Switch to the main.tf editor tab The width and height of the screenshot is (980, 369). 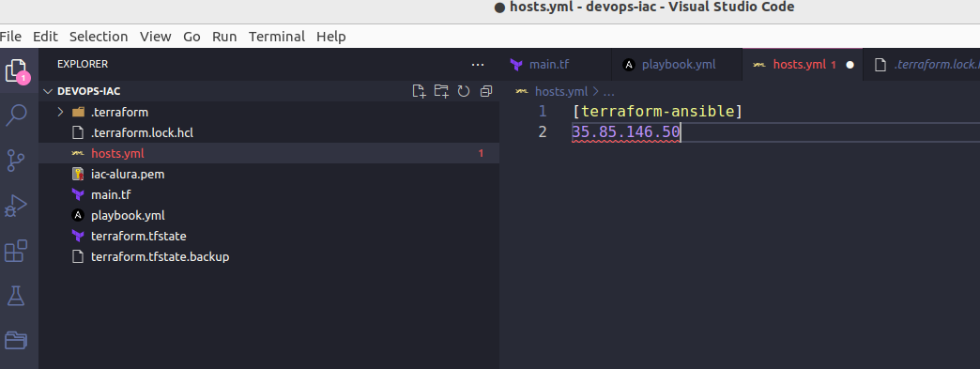555,65
